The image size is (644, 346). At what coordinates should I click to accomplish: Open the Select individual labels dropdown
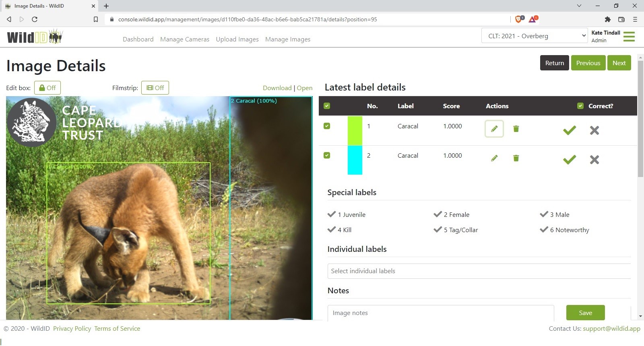479,271
